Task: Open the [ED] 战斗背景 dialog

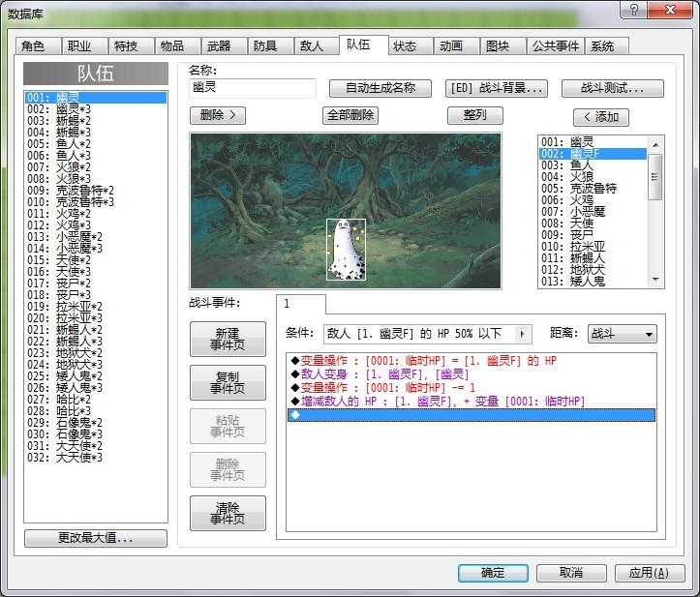Action: tap(497, 88)
